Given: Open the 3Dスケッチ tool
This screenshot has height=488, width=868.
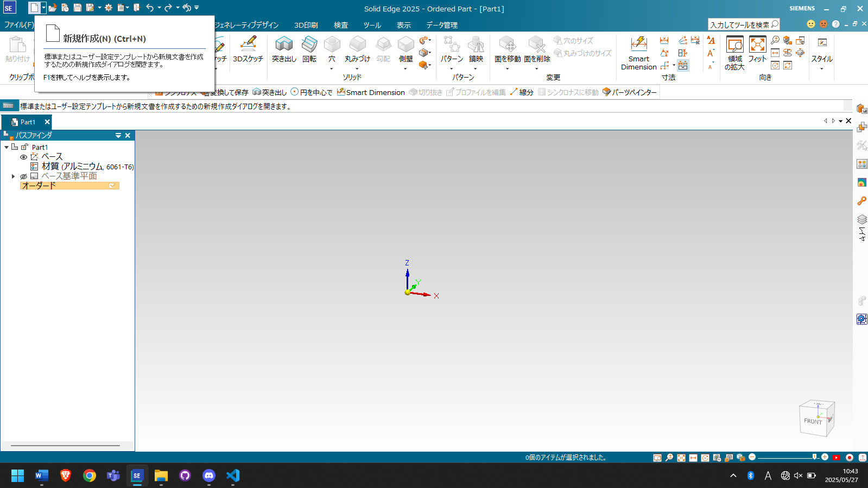Looking at the screenshot, I should [248, 46].
